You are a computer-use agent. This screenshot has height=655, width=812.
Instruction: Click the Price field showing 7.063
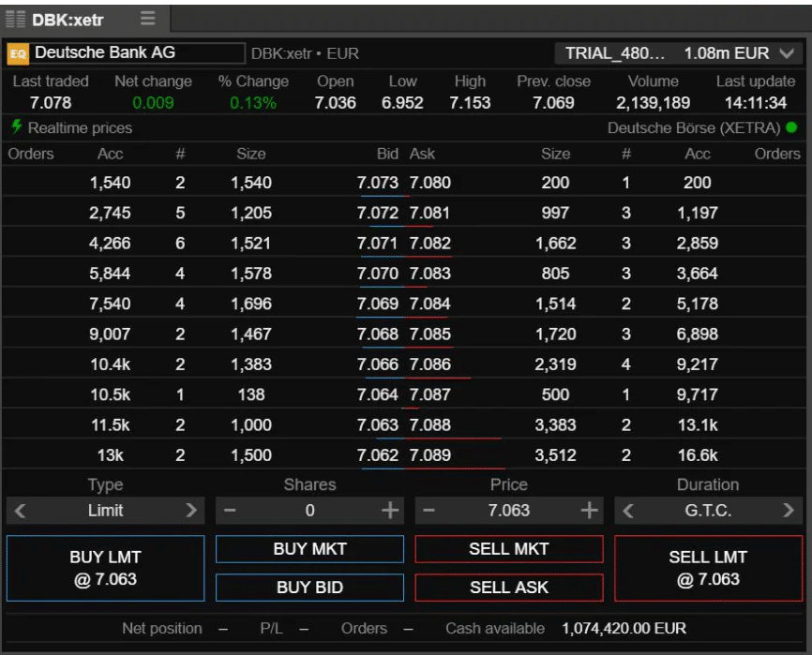(509, 511)
